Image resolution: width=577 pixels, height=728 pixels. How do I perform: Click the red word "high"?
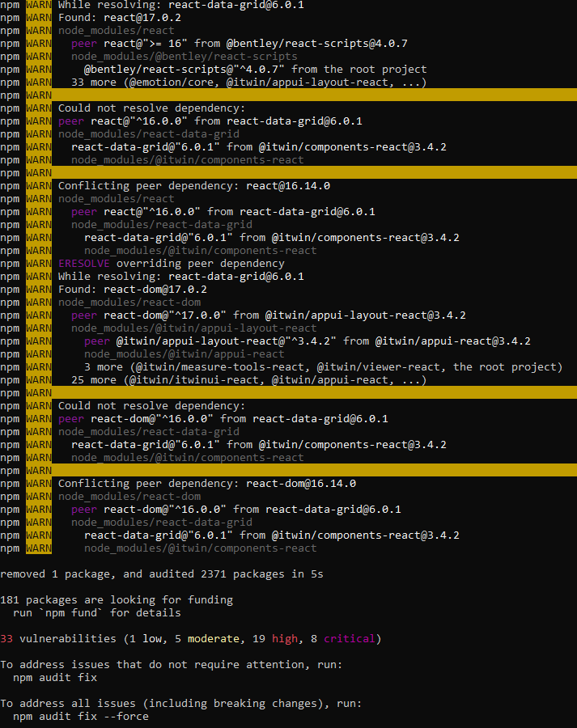tap(284, 639)
